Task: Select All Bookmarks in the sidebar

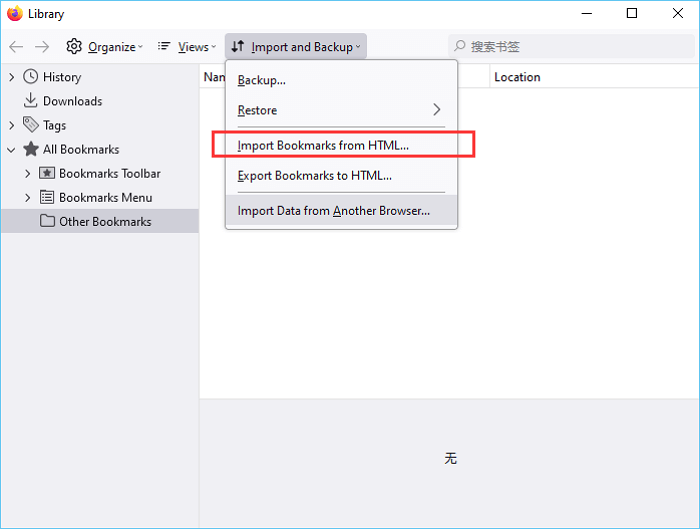Action: [100, 149]
